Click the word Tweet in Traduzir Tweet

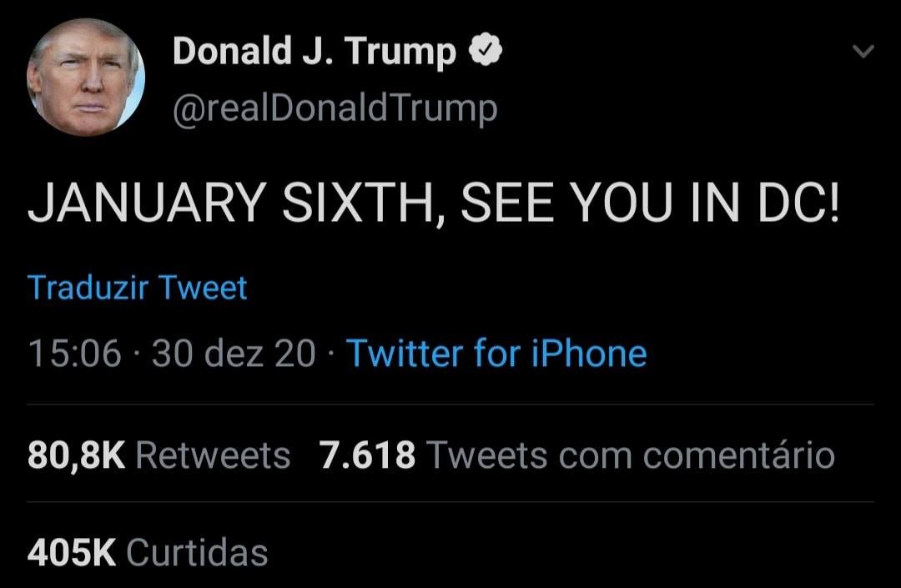coord(203,288)
